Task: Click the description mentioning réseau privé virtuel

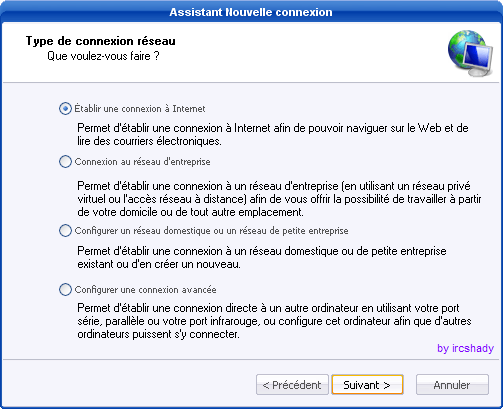Action: tap(279, 199)
